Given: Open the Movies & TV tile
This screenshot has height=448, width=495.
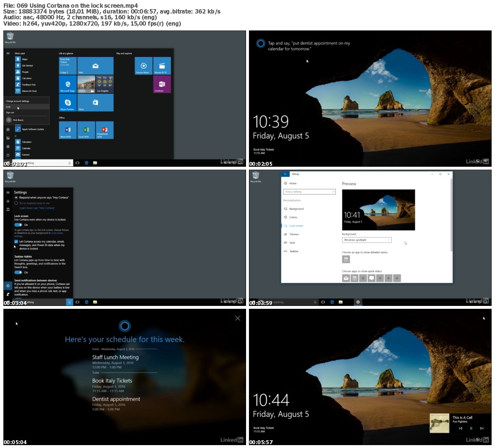Looking at the screenshot, I should click(x=162, y=66).
